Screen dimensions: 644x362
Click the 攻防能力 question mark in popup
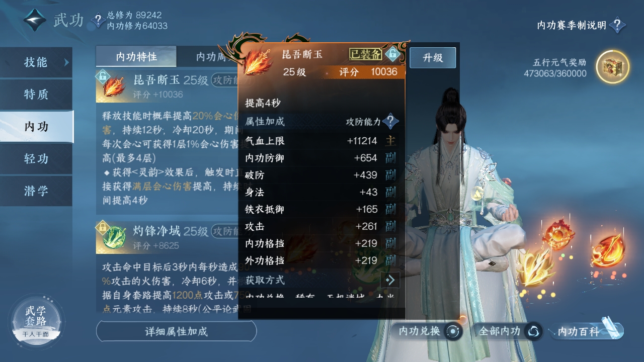[x=390, y=121]
